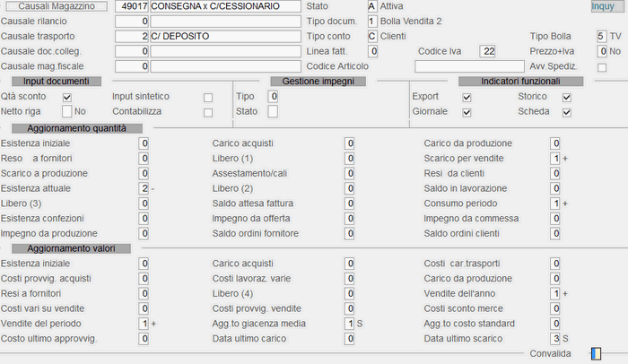Enable the Input sintetico checkbox
628x364 pixels.
(x=208, y=98)
